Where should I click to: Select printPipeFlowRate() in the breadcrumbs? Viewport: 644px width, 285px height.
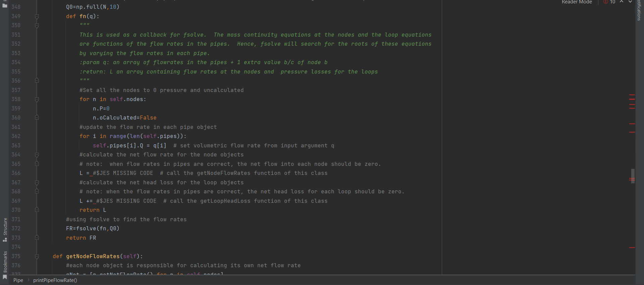pos(55,280)
